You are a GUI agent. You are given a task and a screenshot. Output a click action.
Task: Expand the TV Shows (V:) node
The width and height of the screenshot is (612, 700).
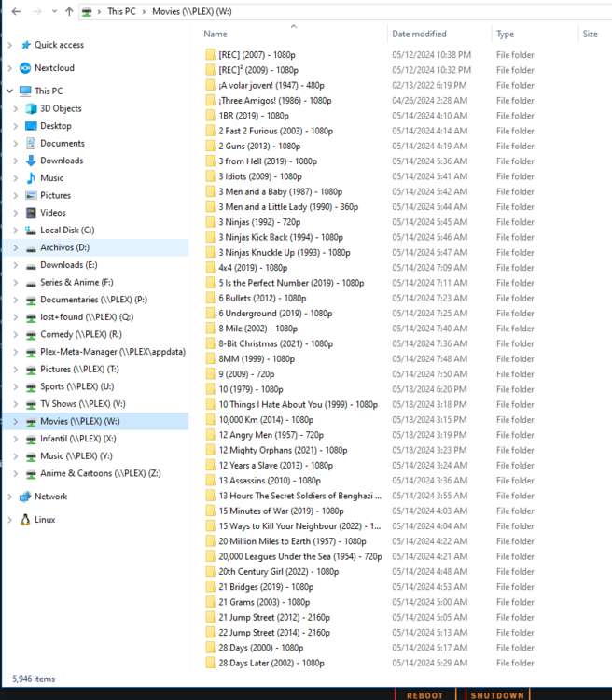click(16, 404)
